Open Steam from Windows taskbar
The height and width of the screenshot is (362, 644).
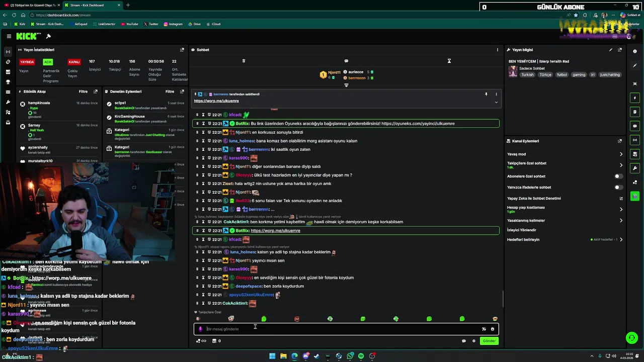pyautogui.click(x=316, y=356)
